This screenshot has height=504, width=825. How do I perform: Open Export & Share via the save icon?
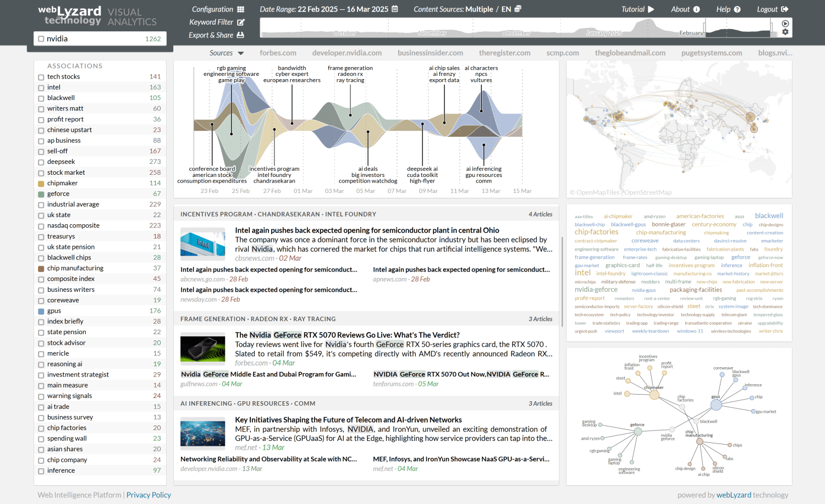[x=239, y=35]
